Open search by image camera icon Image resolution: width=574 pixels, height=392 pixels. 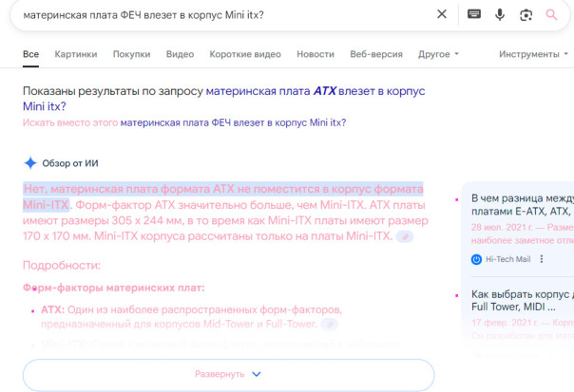pyautogui.click(x=526, y=15)
